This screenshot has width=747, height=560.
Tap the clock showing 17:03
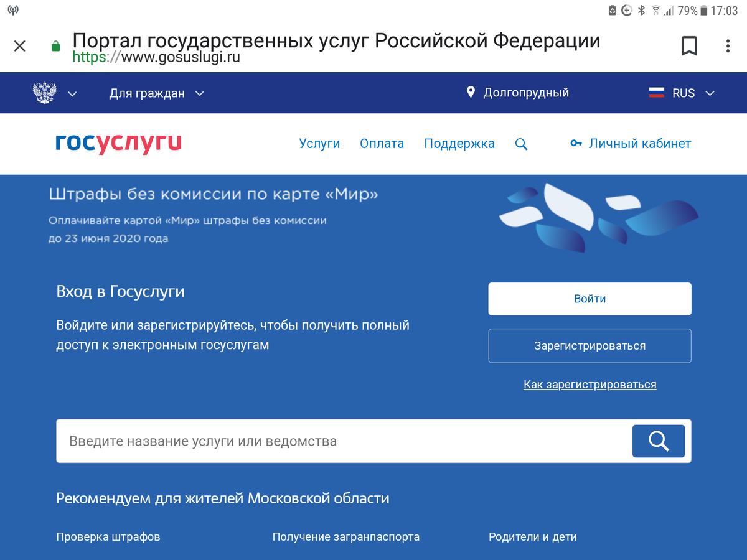(x=724, y=11)
